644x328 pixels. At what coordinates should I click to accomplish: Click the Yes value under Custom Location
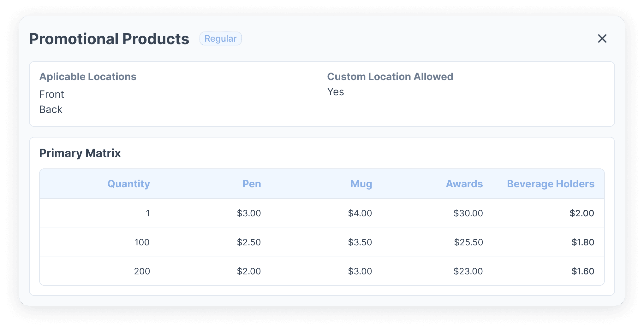tap(336, 92)
